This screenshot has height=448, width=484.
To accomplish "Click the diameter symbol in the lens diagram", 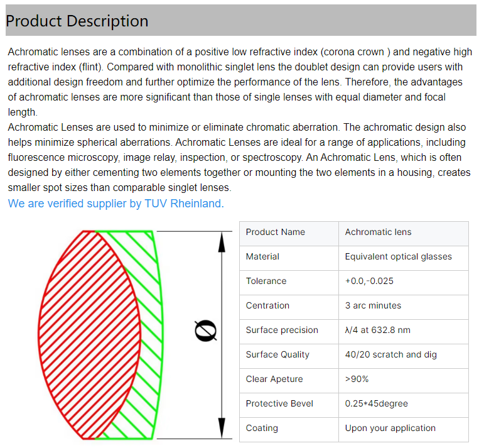I will [x=207, y=331].
